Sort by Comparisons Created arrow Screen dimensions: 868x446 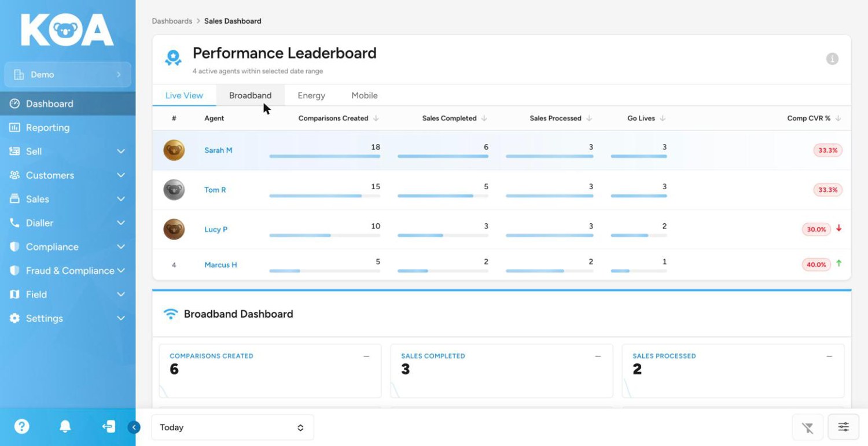[x=376, y=118]
